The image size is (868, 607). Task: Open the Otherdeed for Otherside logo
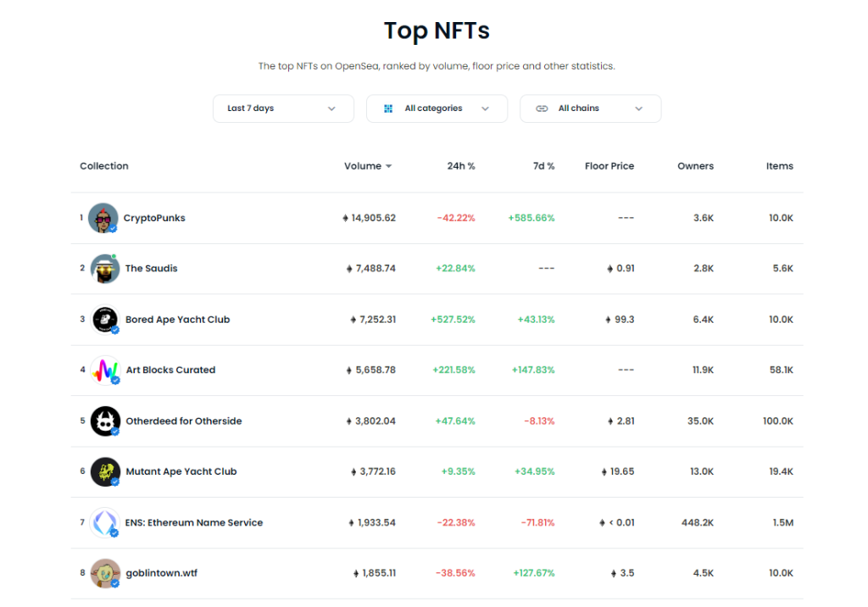[x=105, y=420]
